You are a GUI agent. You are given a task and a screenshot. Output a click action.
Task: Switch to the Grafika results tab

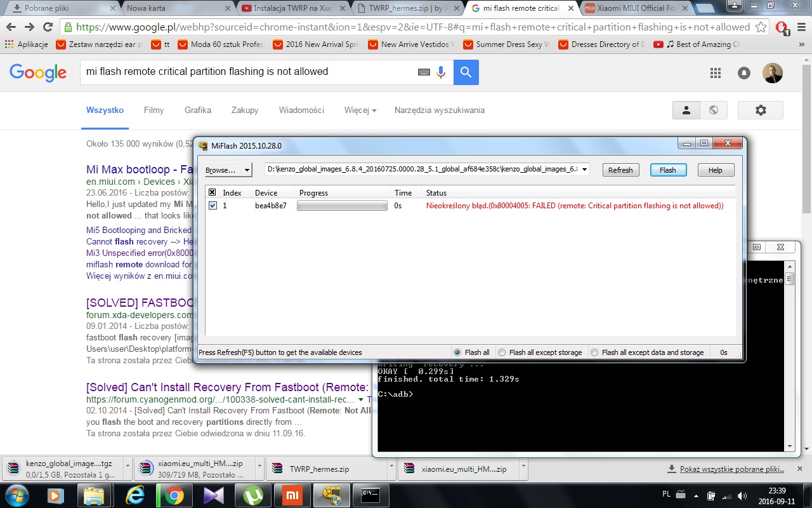[x=198, y=110]
